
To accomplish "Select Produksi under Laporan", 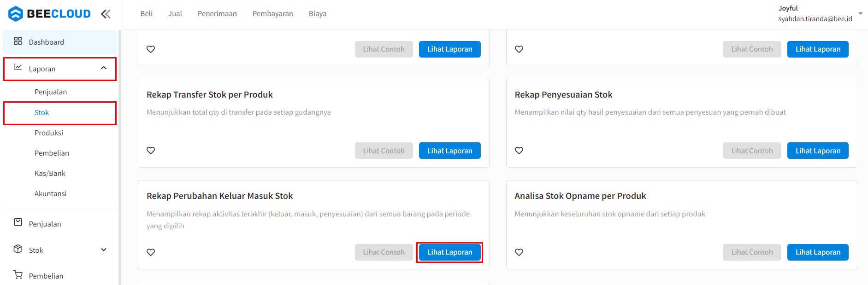I will coord(49,133).
